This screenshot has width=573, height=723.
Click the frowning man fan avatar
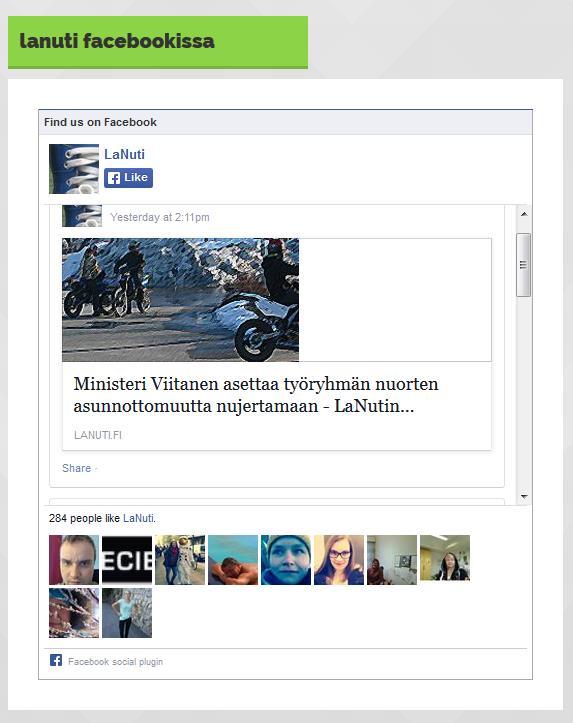(74, 560)
